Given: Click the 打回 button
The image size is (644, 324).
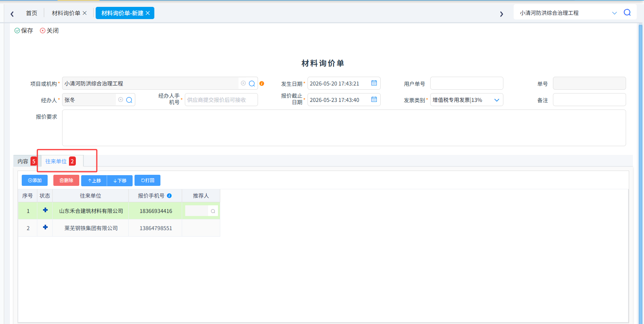Looking at the screenshot, I should (147, 181).
